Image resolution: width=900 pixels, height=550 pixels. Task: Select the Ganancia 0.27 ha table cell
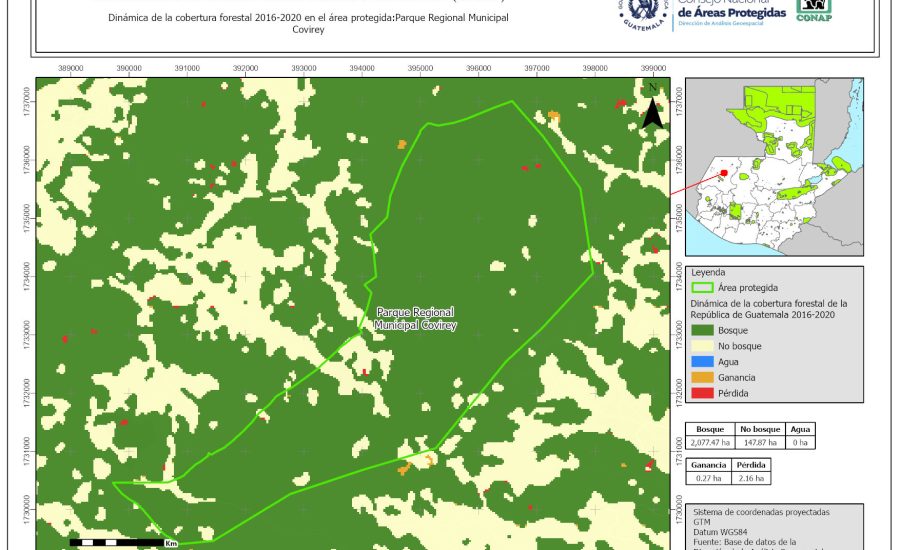(x=708, y=478)
